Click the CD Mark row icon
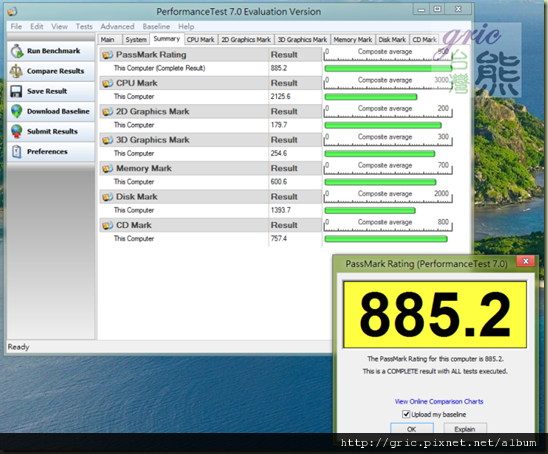 [107, 225]
